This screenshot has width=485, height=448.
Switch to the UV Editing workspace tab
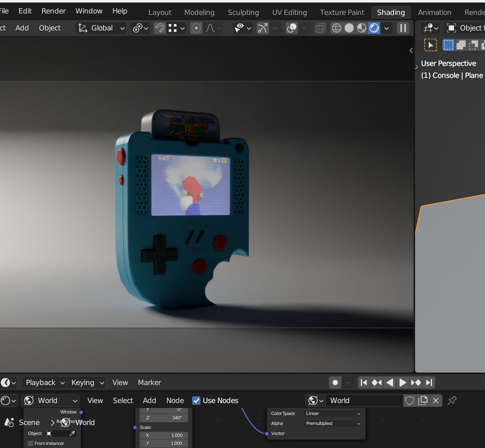point(290,12)
